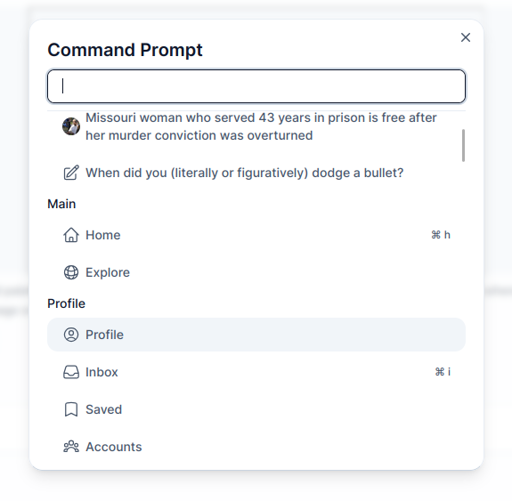Close the Command Prompt dialog

point(465,37)
